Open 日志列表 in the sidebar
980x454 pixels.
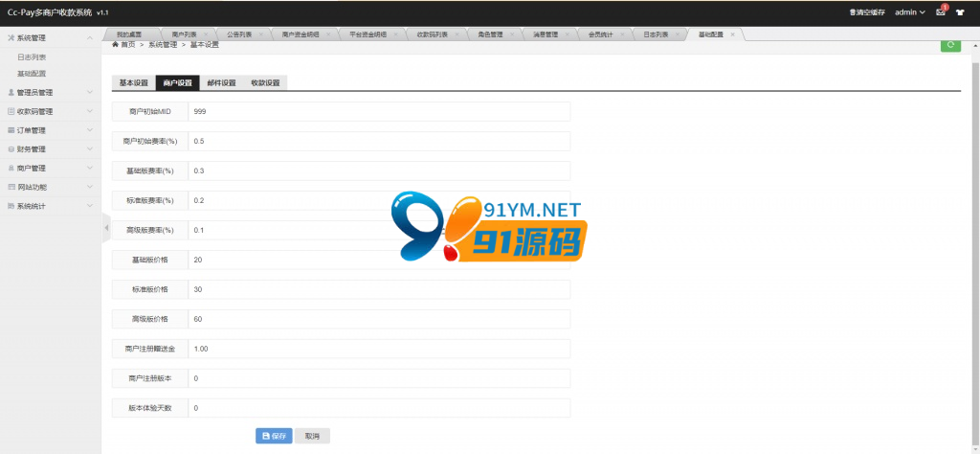(x=32, y=57)
